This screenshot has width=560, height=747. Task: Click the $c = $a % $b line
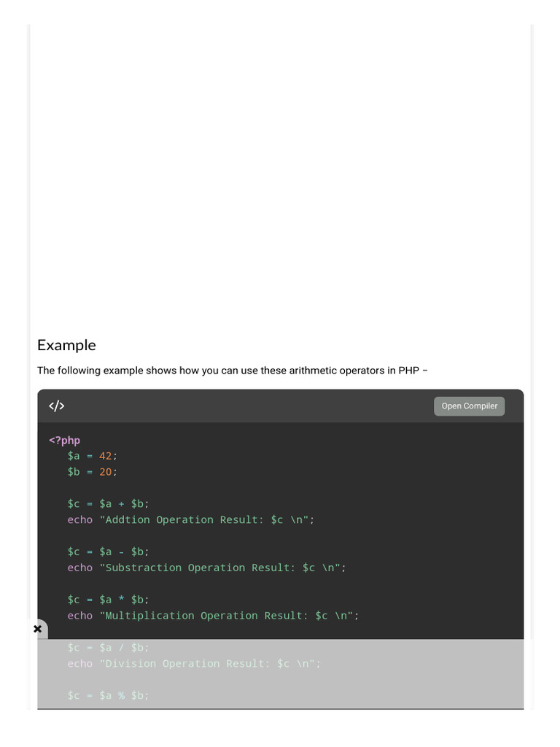click(108, 696)
